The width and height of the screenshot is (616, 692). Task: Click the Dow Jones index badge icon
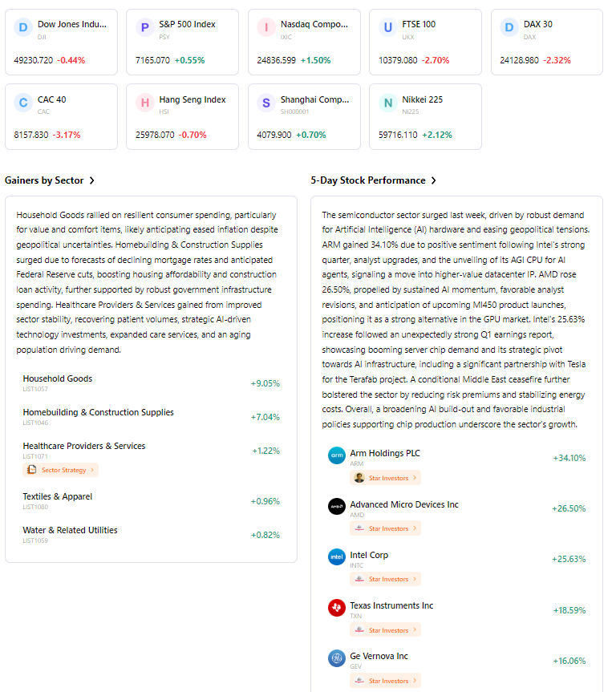pos(22,27)
